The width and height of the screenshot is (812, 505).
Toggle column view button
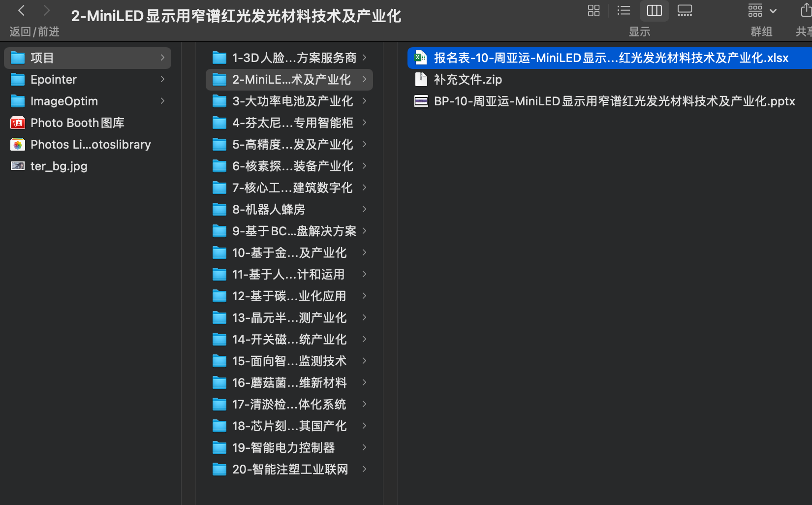tap(654, 10)
